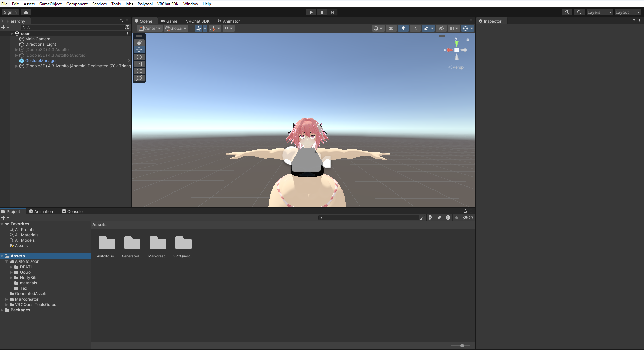The height and width of the screenshot is (350, 644).
Task: Toggle grid snapping button
Action: (x=212, y=28)
